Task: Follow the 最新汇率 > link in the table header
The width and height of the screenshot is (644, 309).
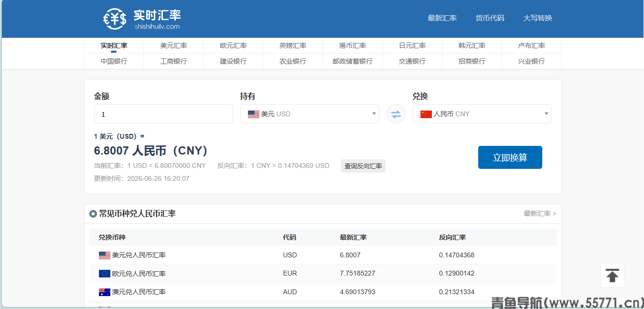Action: pos(540,213)
